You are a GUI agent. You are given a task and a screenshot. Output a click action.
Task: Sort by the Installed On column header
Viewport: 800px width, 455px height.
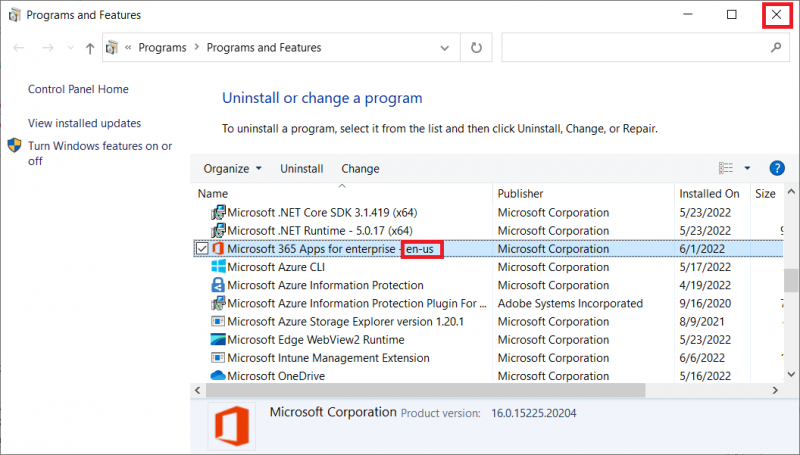[x=709, y=193]
